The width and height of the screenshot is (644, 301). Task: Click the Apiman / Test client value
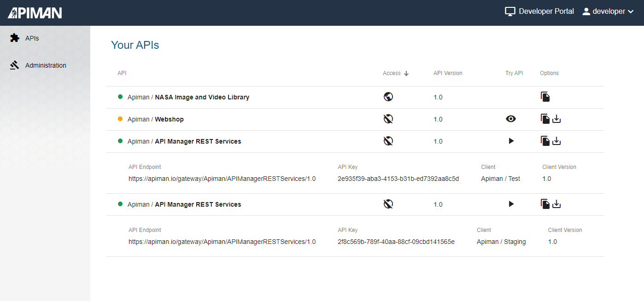click(500, 179)
